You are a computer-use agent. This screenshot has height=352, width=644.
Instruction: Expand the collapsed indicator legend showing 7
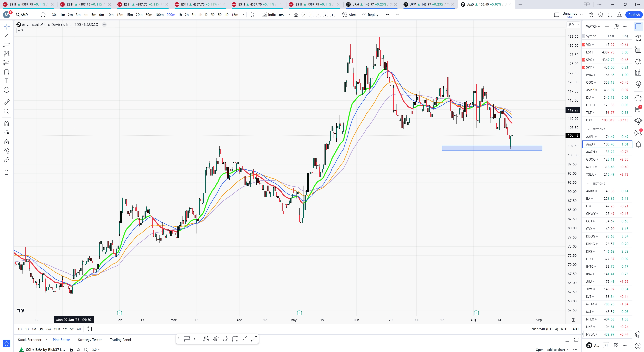tap(20, 31)
